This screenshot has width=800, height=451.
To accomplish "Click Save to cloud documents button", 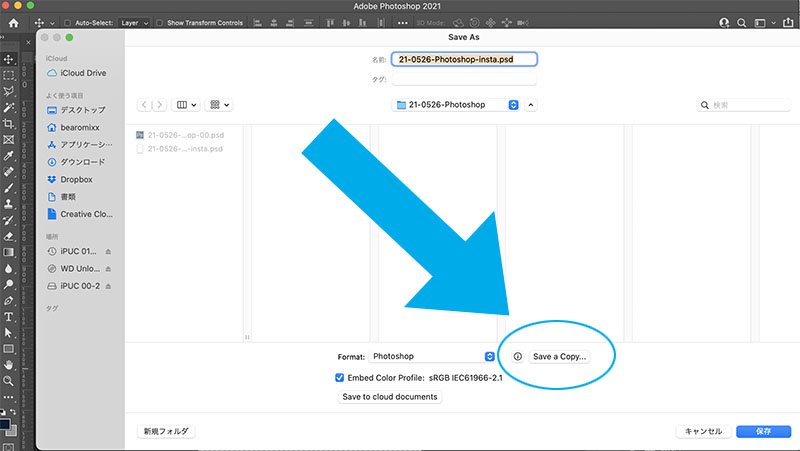I will tap(390, 397).
